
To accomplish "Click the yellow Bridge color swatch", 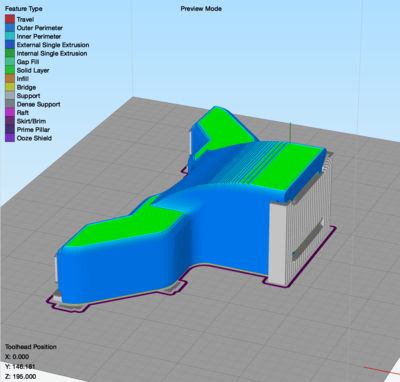I will coord(10,87).
